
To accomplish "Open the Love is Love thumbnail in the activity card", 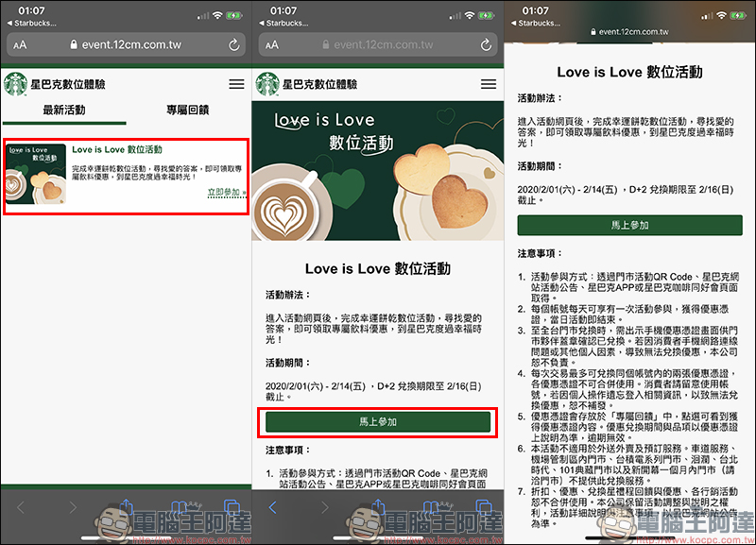I will tap(36, 174).
